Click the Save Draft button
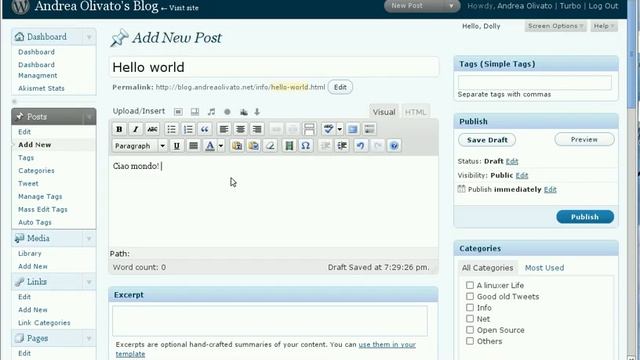The height and width of the screenshot is (360, 640). (487, 140)
